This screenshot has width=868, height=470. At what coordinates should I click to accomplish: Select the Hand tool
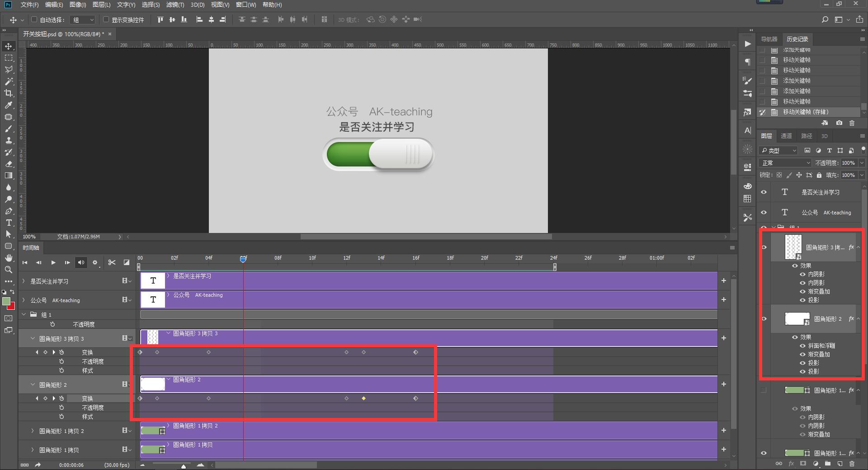point(9,258)
